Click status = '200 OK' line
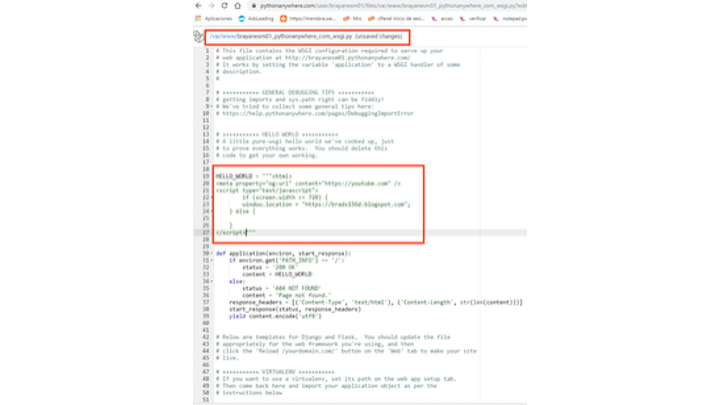The height and width of the screenshot is (405, 720). pyautogui.click(x=270, y=267)
